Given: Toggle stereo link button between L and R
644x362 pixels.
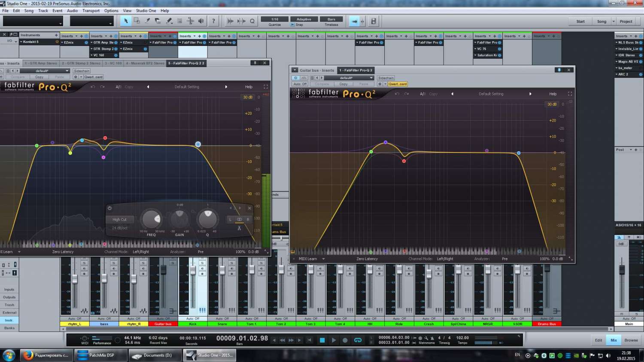Looking at the screenshot, I should click(x=239, y=219).
